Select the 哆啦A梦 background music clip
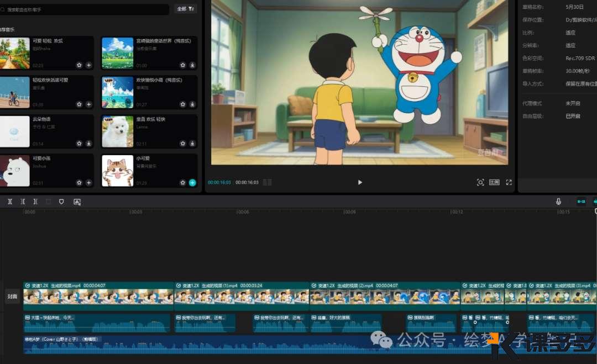597x364 pixels. (x=221, y=344)
